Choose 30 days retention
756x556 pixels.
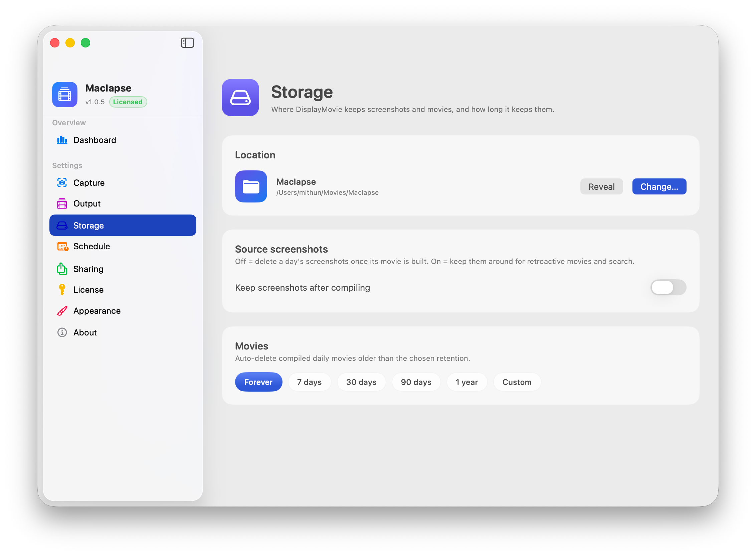coord(362,382)
